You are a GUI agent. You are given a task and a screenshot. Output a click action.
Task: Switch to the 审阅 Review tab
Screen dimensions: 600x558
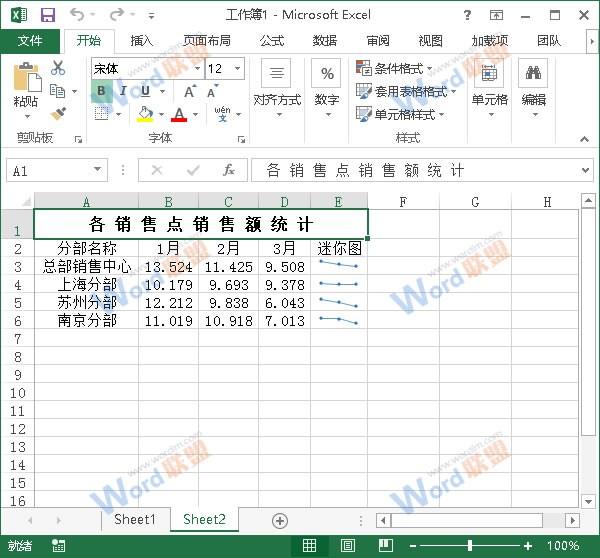pyautogui.click(x=378, y=41)
